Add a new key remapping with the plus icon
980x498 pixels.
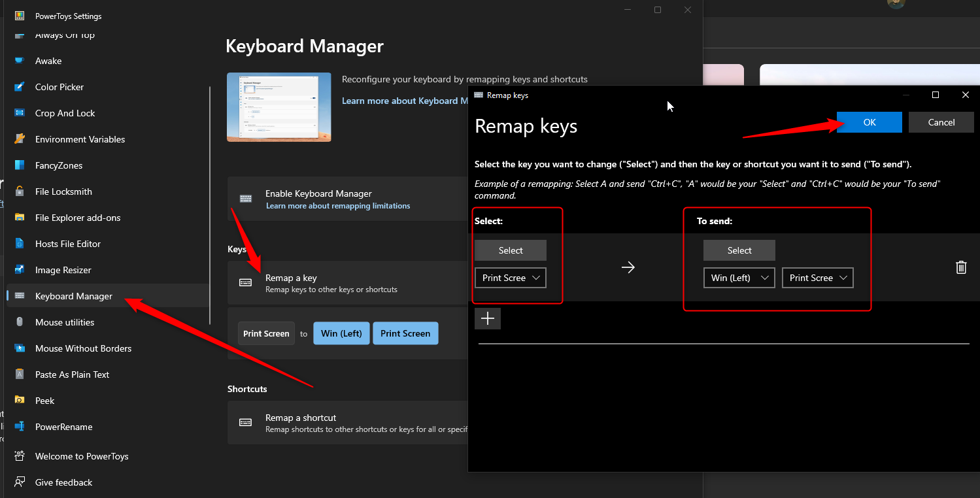tap(487, 318)
